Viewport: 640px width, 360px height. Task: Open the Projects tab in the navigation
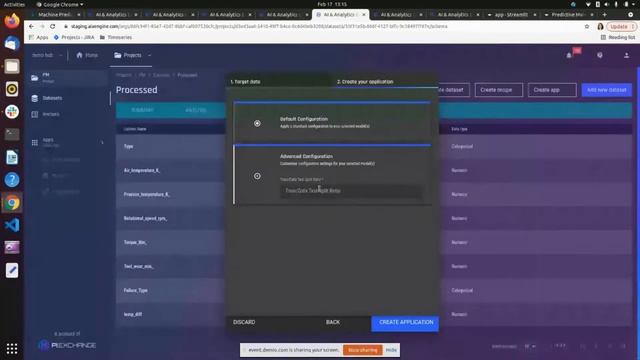(x=128, y=55)
